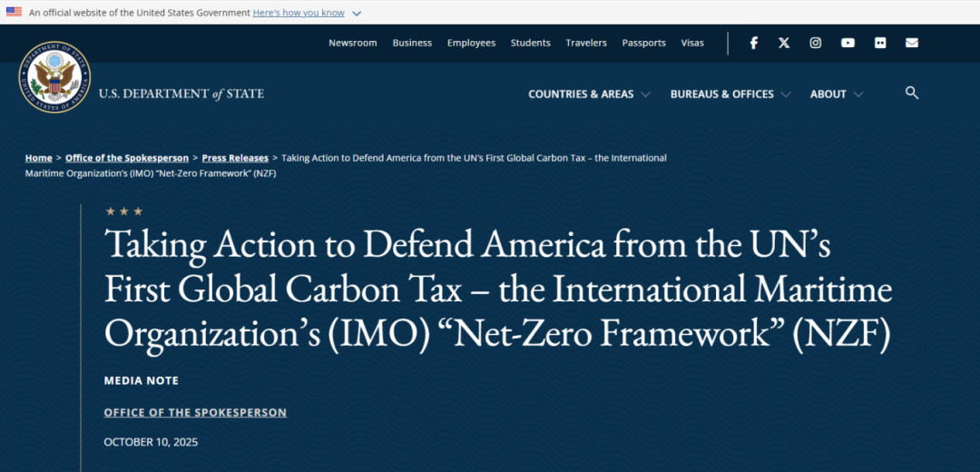Follow the Home breadcrumb link
980x472 pixels.
(38, 158)
